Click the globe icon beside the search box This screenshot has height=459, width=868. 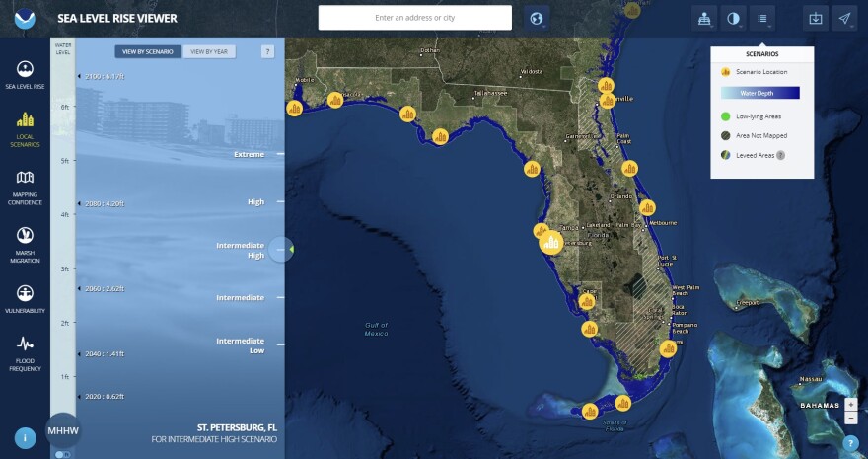(x=537, y=18)
